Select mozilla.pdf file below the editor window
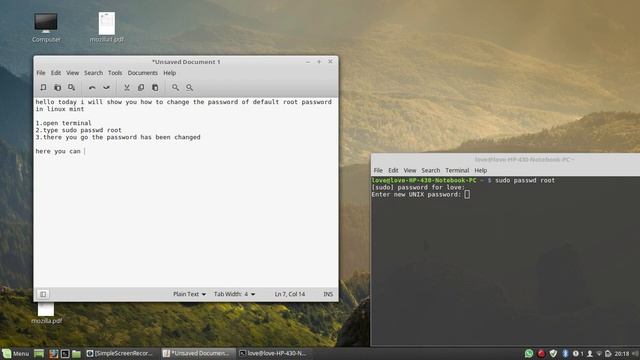 [x=46, y=313]
